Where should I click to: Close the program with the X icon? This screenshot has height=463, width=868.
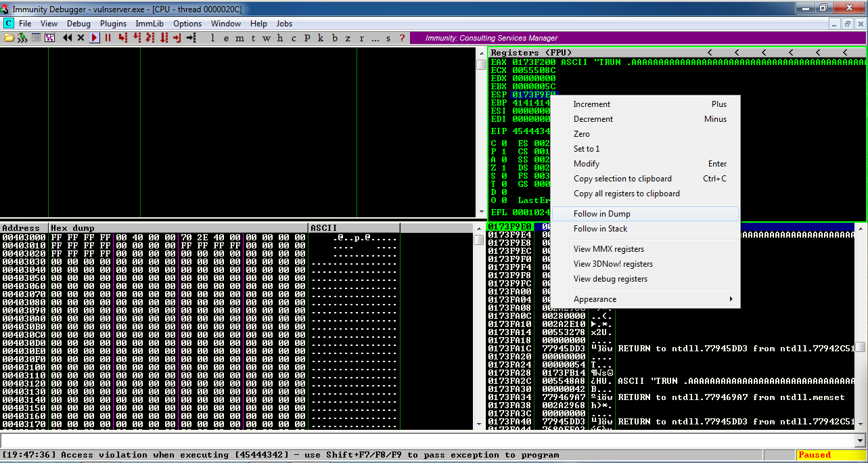tap(81, 38)
